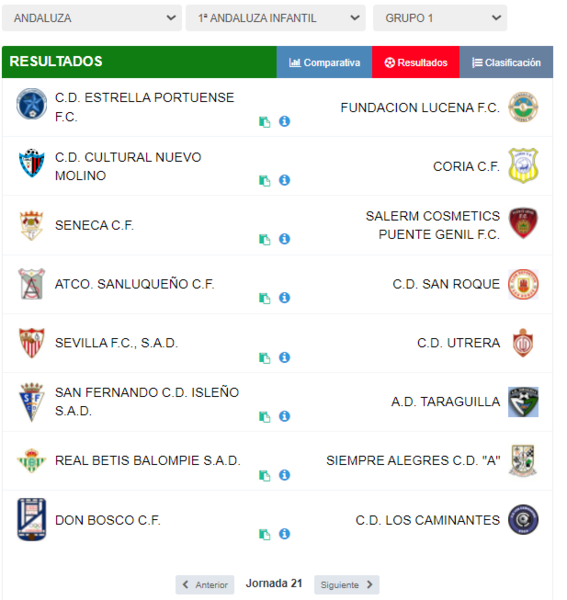
Task: Switch to the Clasificación tab
Action: click(x=506, y=62)
